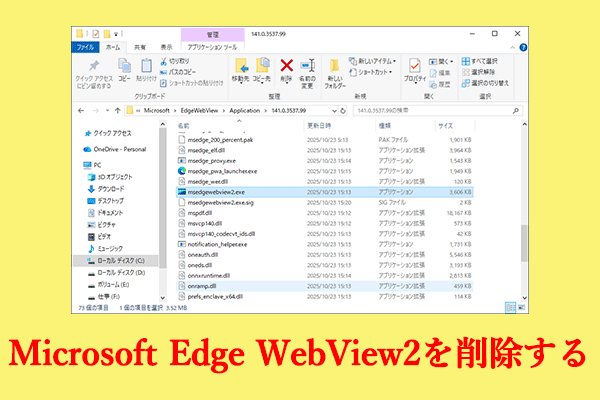Select the Application Tools (アプリケーション ツール) tab

click(212, 47)
